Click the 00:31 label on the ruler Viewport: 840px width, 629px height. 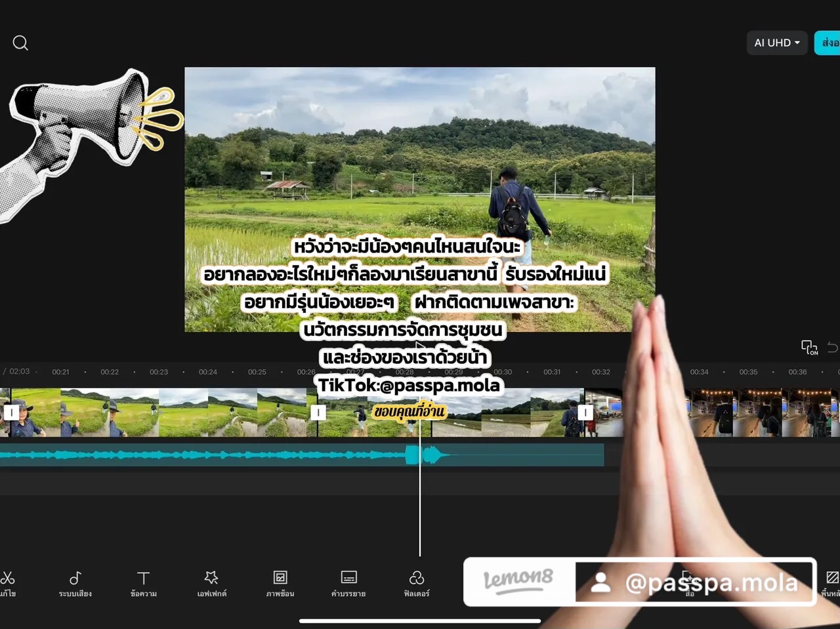point(552,372)
